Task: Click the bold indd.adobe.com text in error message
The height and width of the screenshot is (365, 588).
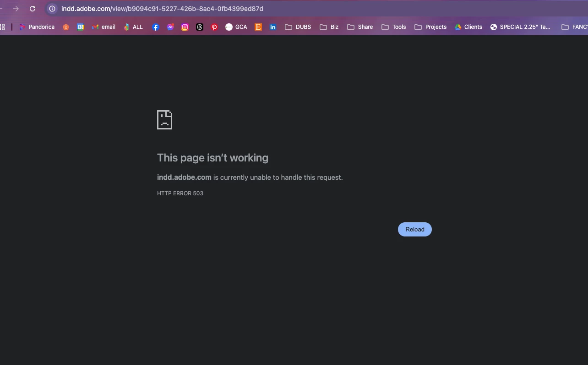Action: click(x=184, y=177)
